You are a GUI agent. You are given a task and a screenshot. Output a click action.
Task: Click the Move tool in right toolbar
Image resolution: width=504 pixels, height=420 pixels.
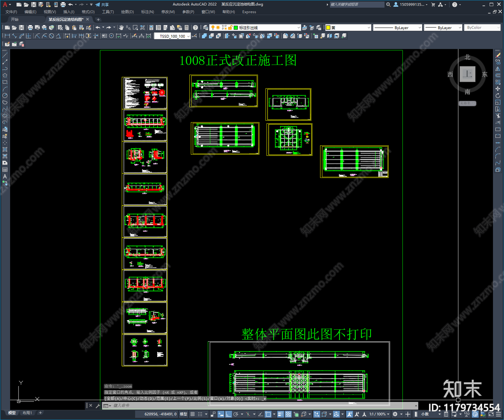point(498,89)
